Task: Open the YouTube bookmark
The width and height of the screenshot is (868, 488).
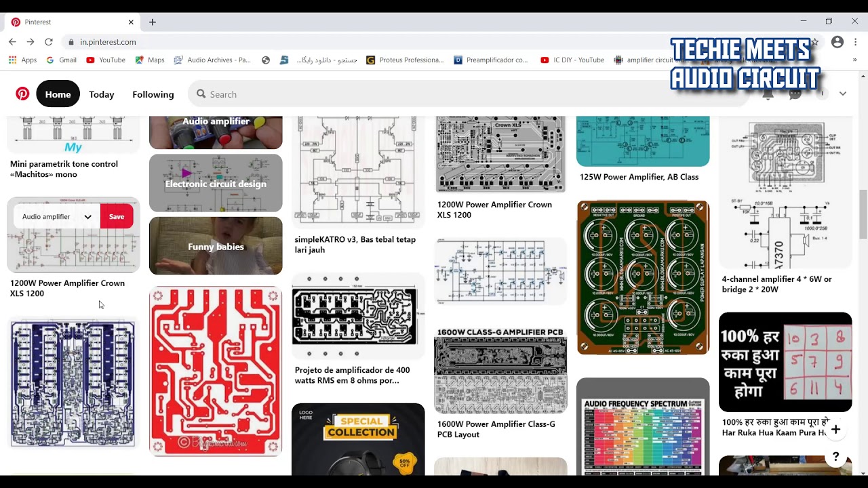Action: (x=106, y=60)
